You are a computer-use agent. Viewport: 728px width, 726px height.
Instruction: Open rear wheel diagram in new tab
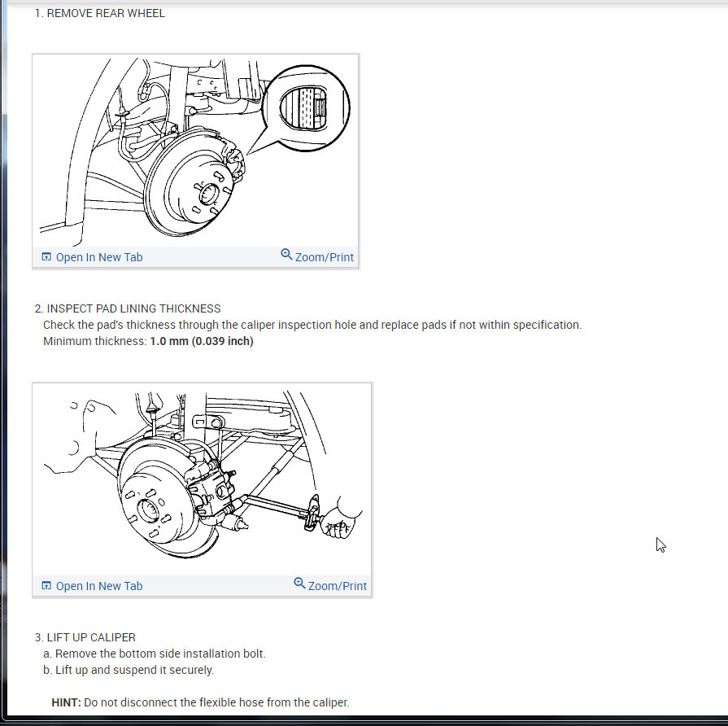coord(92,257)
